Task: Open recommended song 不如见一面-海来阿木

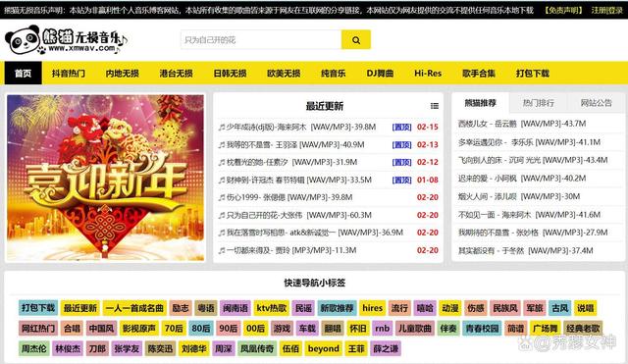Action: click(x=529, y=215)
